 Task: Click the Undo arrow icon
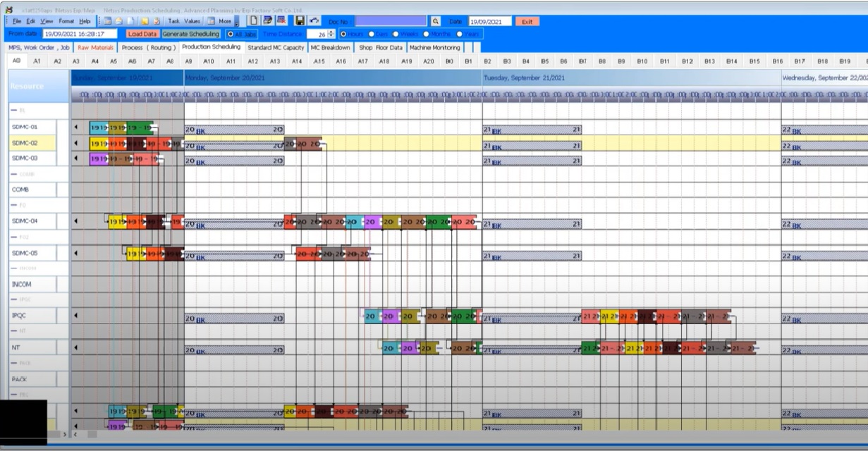point(314,21)
